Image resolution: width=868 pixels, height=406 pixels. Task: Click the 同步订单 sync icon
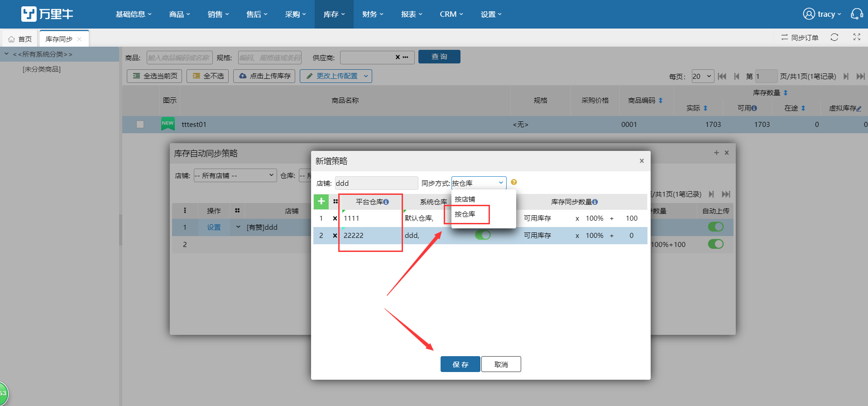tap(784, 38)
